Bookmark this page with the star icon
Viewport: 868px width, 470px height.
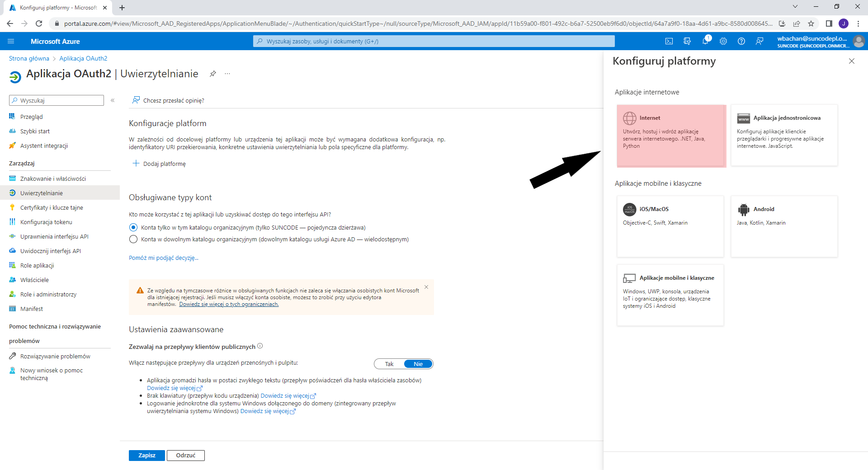(x=811, y=23)
